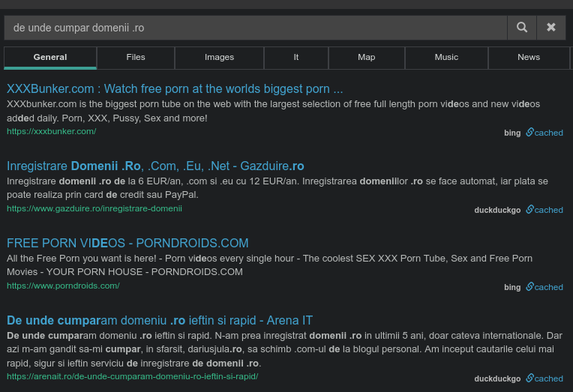Click the link icon beside cached on the XXXBunker result
The width and height of the screenshot is (573, 392).
(x=529, y=132)
